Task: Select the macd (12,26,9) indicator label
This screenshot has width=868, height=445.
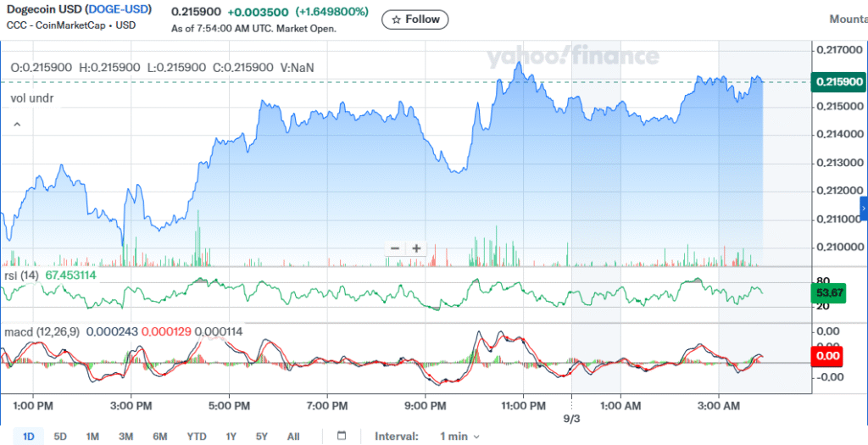Action: click(42, 331)
